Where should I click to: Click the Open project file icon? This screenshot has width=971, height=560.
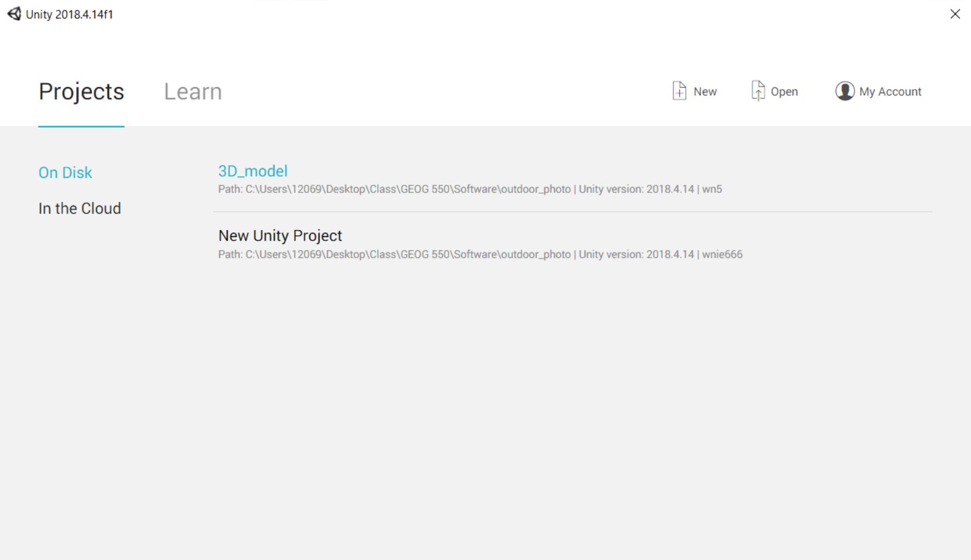pos(758,91)
